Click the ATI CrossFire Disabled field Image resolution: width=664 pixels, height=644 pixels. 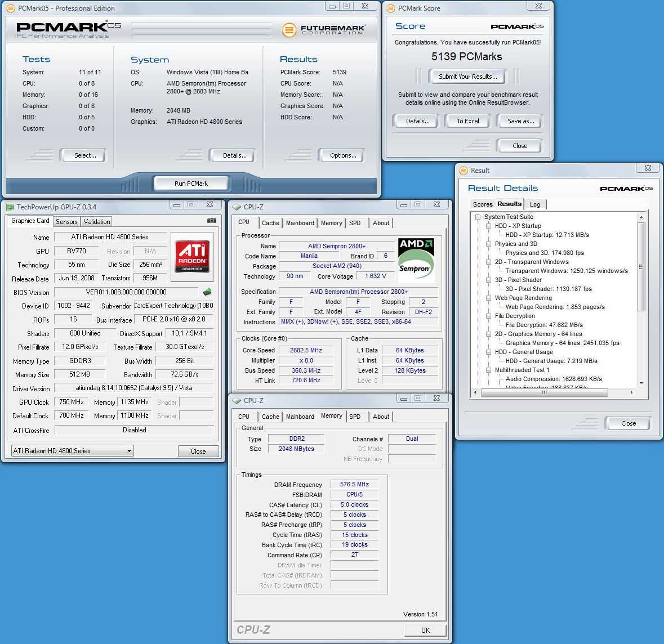point(134,430)
